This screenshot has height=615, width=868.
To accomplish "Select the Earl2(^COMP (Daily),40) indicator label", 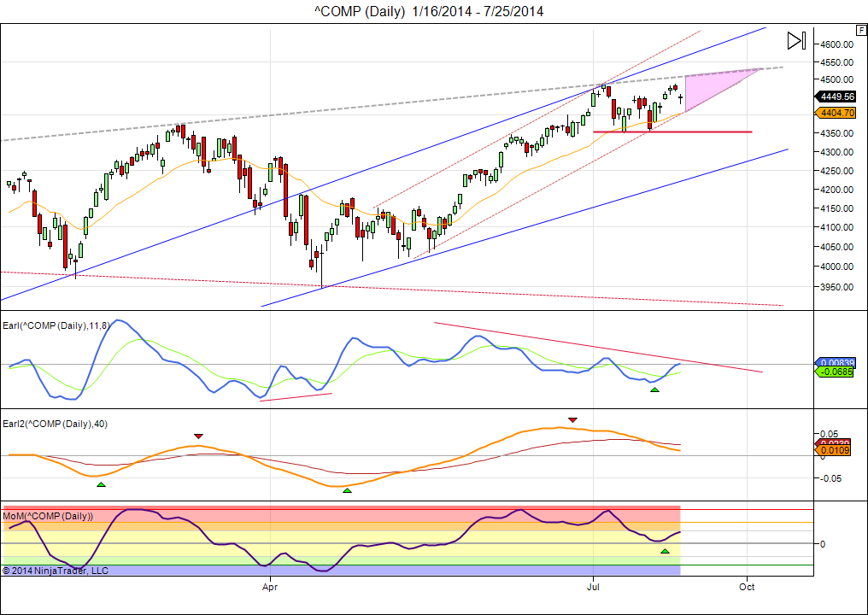I will click(x=54, y=424).
